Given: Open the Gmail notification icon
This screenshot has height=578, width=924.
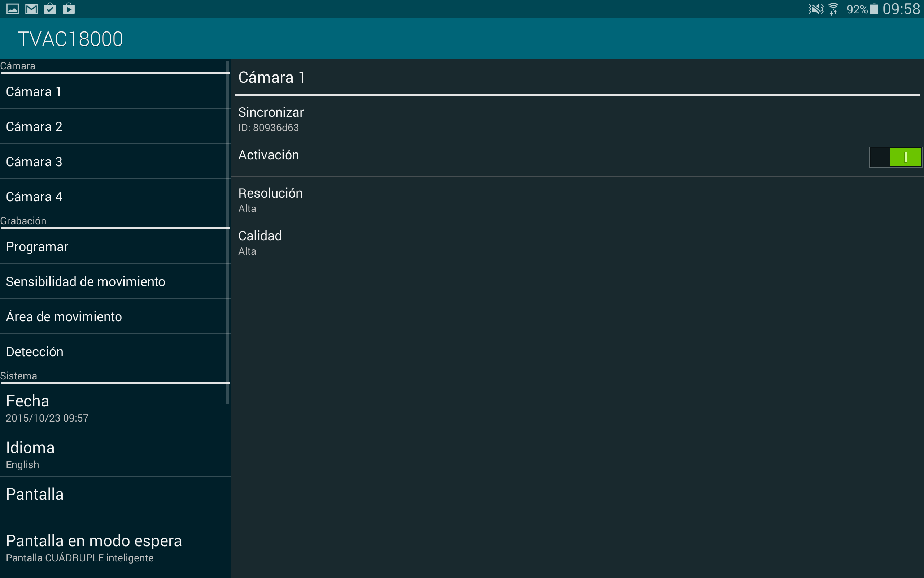Looking at the screenshot, I should pos(31,8).
